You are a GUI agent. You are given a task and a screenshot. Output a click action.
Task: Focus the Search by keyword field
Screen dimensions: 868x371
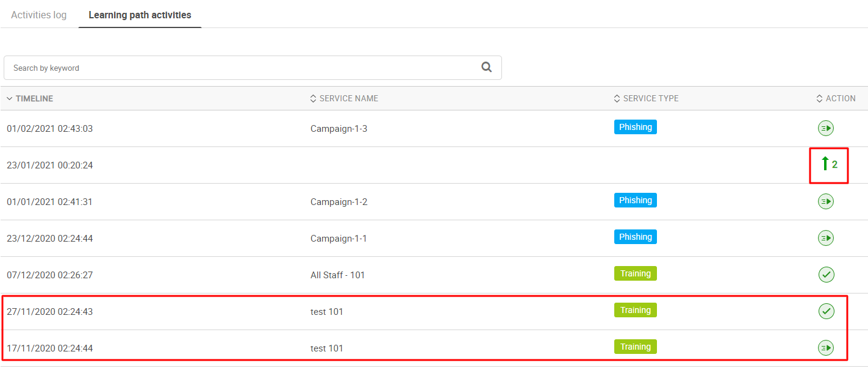[253, 68]
